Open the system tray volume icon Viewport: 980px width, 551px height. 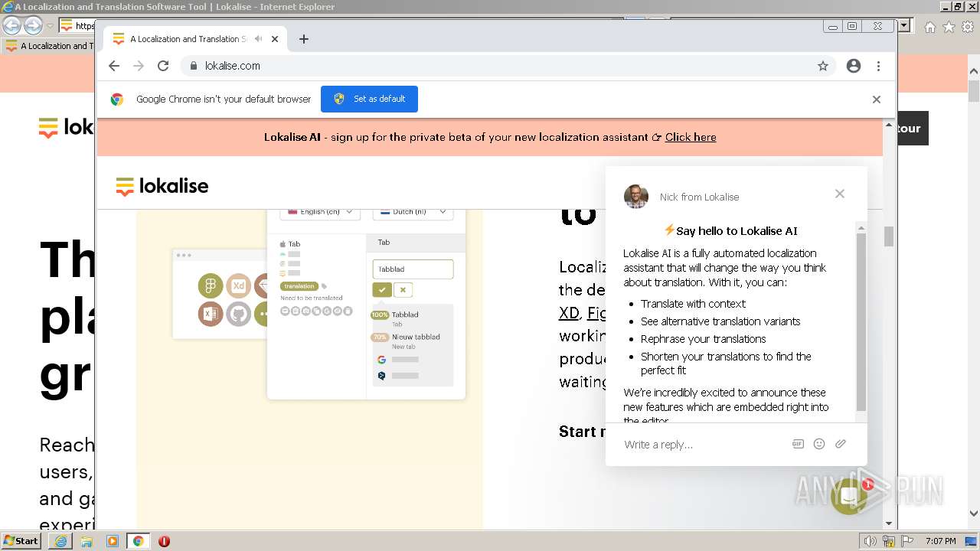(871, 541)
